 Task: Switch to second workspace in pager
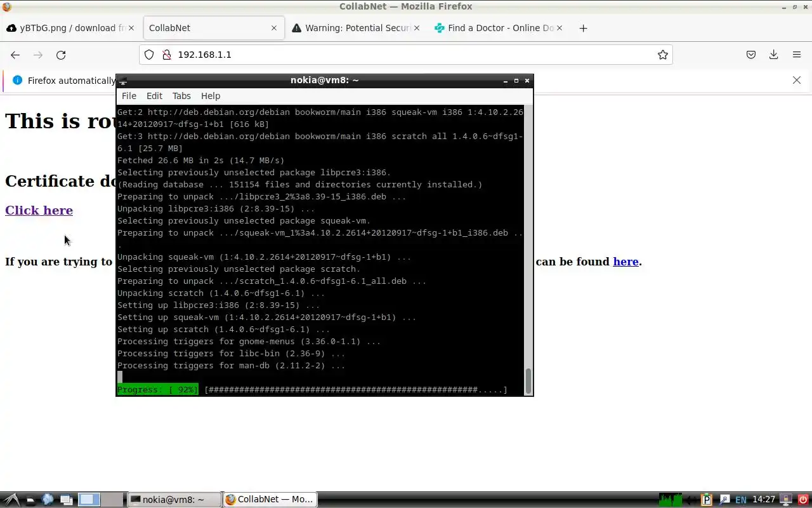112,500
